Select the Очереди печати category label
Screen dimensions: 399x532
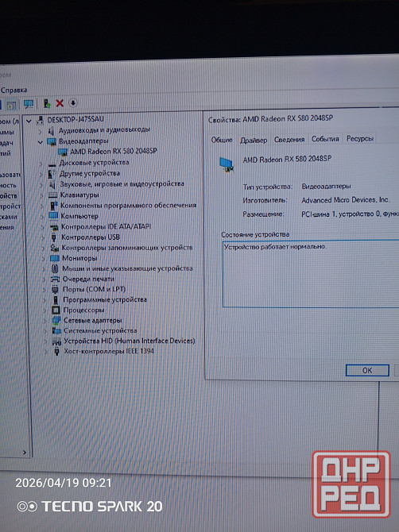(x=88, y=279)
